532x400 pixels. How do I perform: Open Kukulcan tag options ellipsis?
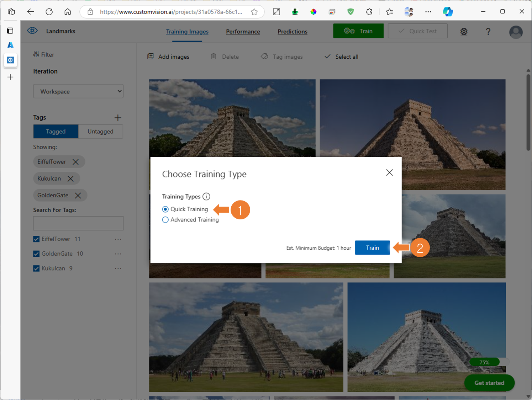tap(118, 268)
